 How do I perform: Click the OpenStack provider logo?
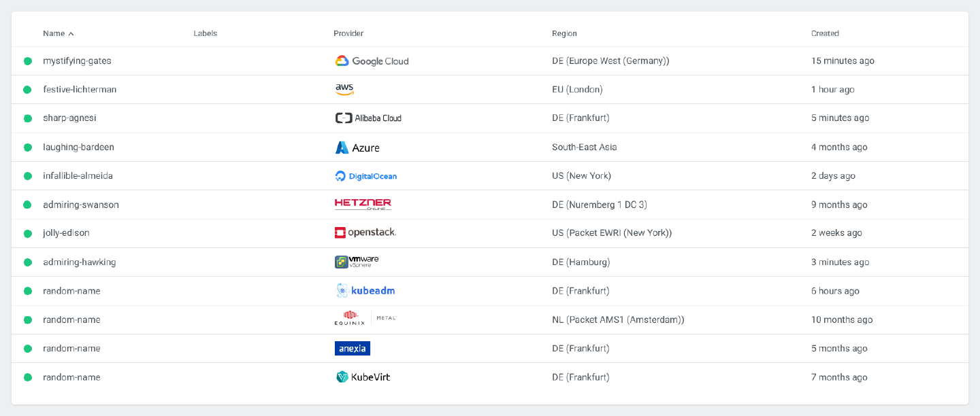[365, 233]
